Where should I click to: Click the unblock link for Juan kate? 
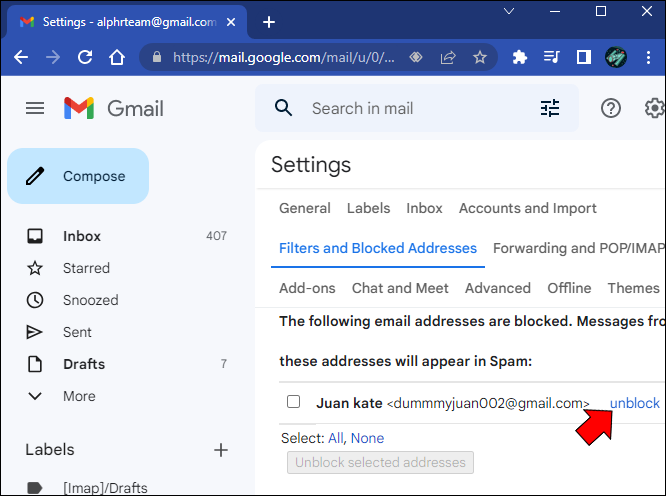(635, 403)
